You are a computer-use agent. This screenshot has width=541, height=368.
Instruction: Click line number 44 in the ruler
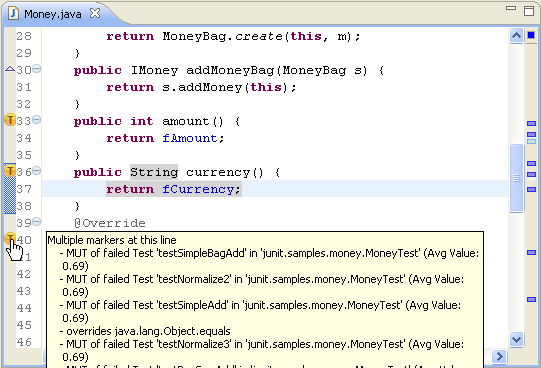tap(24, 308)
